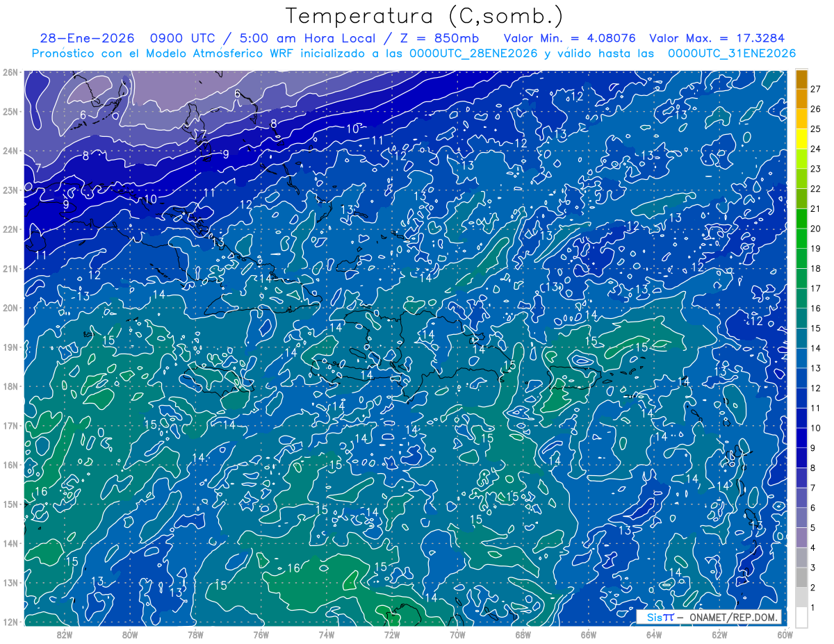Click the orange colorbar band between 26 and 27
This screenshot has height=644, width=834.
pos(802,99)
